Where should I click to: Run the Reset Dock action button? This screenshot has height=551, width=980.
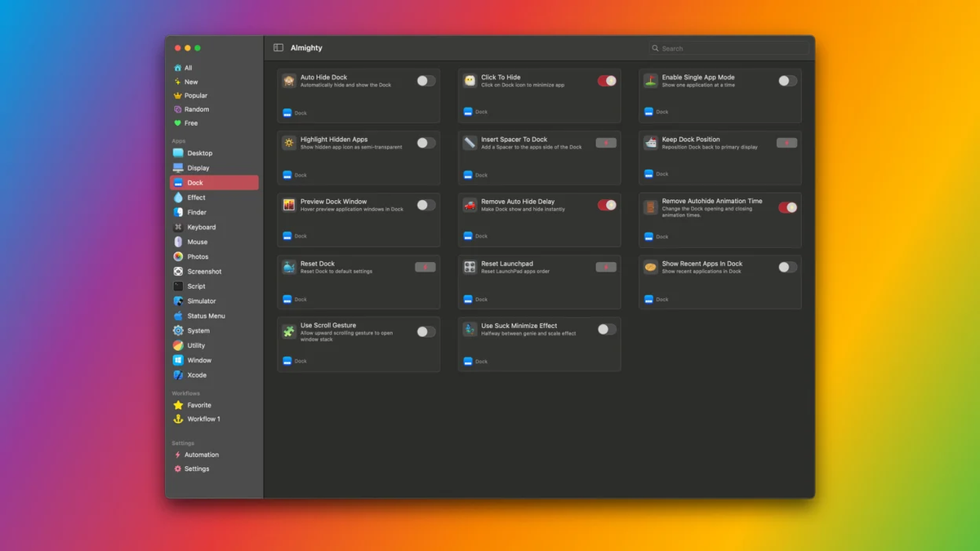click(425, 267)
